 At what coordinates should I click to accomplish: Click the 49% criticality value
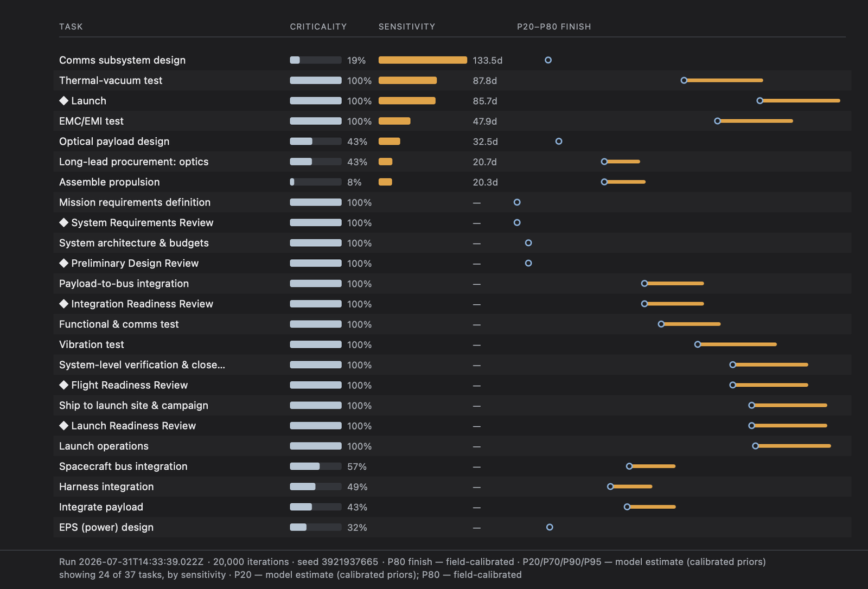pyautogui.click(x=358, y=486)
